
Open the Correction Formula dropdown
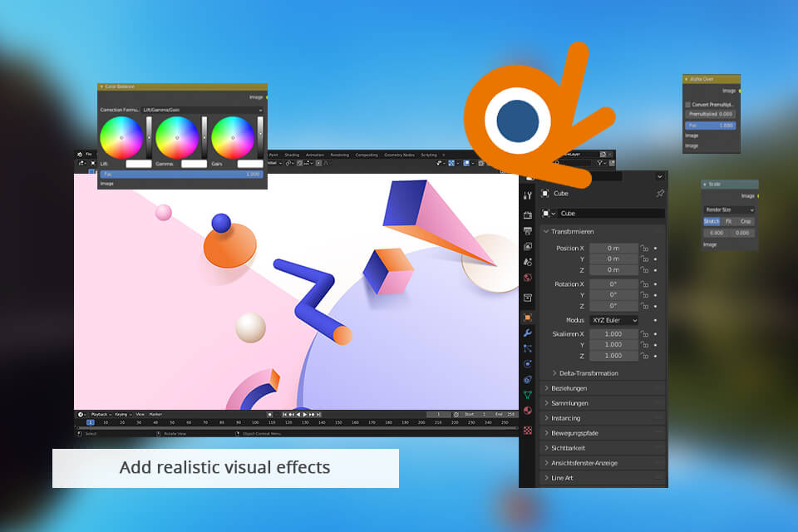tap(203, 110)
